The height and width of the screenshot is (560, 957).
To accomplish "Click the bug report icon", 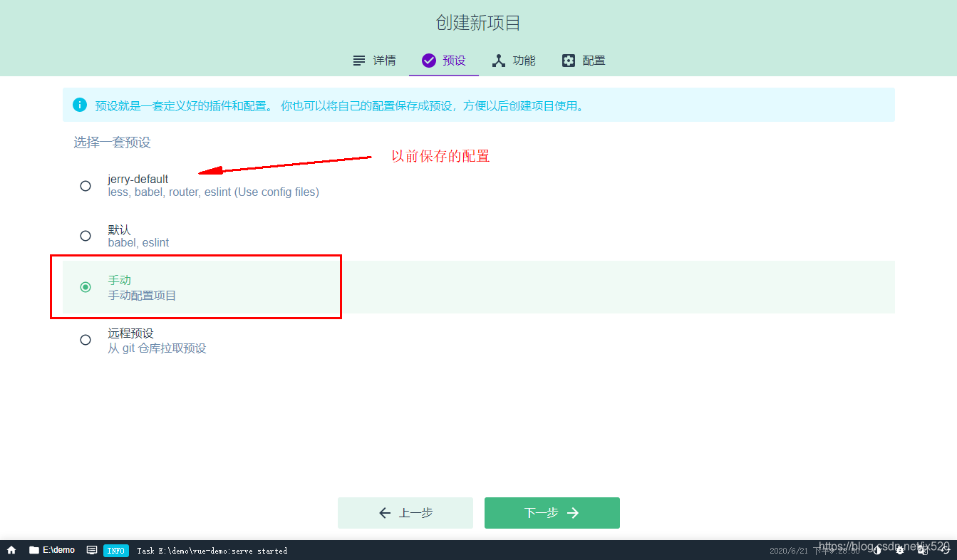I will pos(900,550).
